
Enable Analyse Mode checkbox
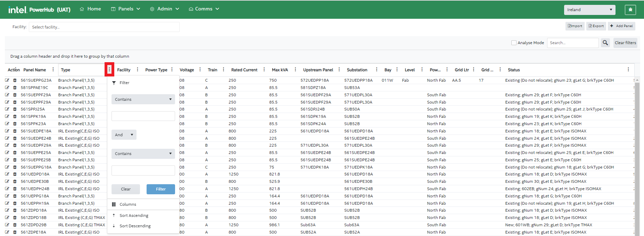coord(514,43)
